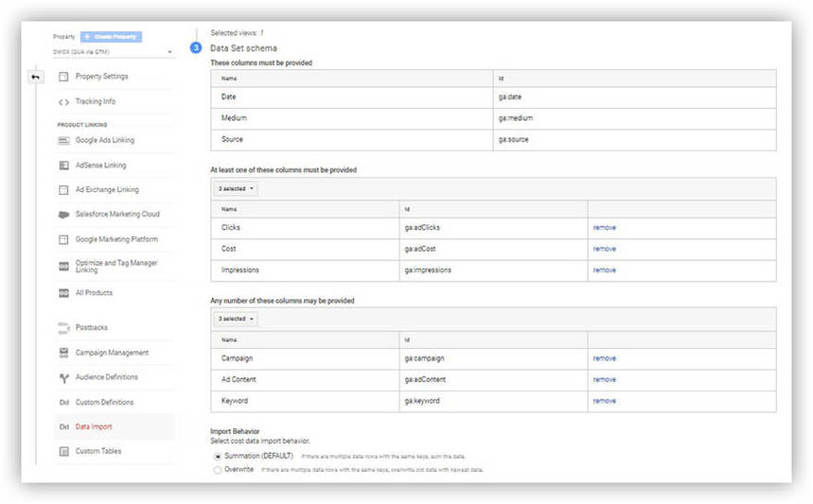Screen dimensions: 813x504
Task: Click the Create Property button
Action: pos(111,36)
